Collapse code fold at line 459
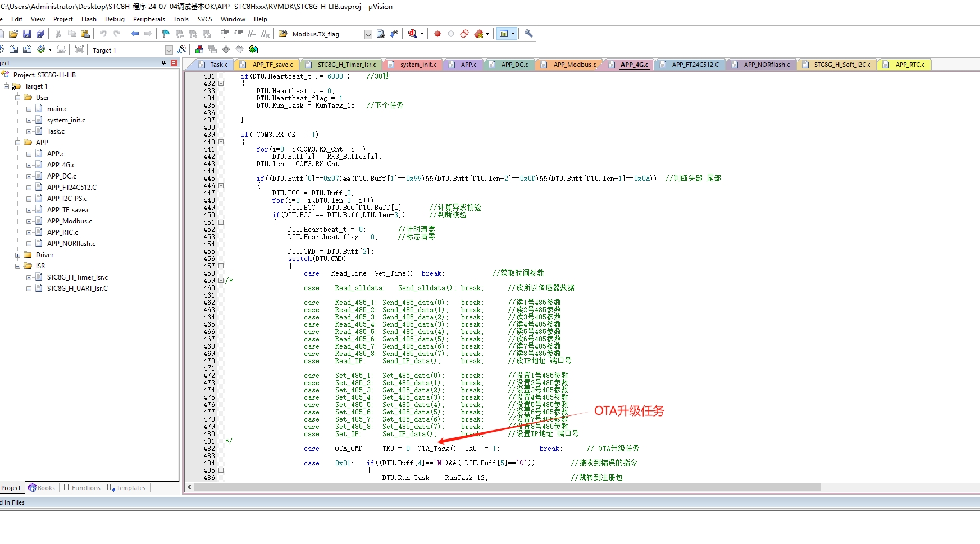This screenshot has width=980, height=544. coord(221,280)
